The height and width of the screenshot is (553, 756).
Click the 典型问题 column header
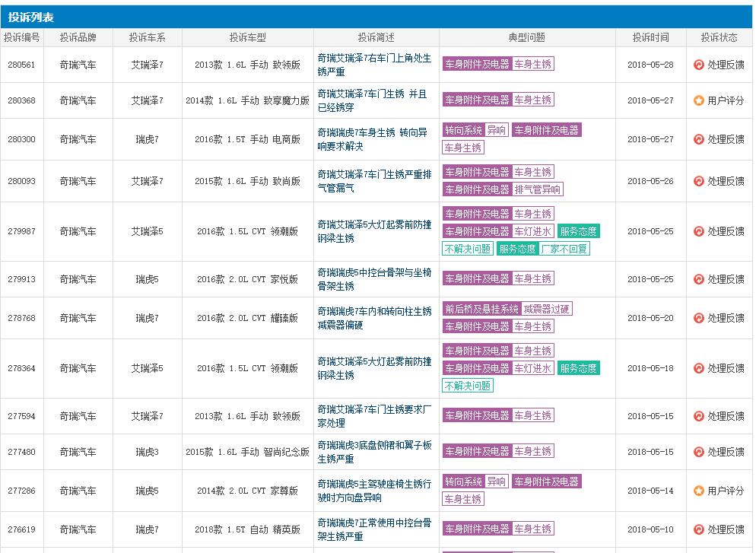[x=527, y=37]
